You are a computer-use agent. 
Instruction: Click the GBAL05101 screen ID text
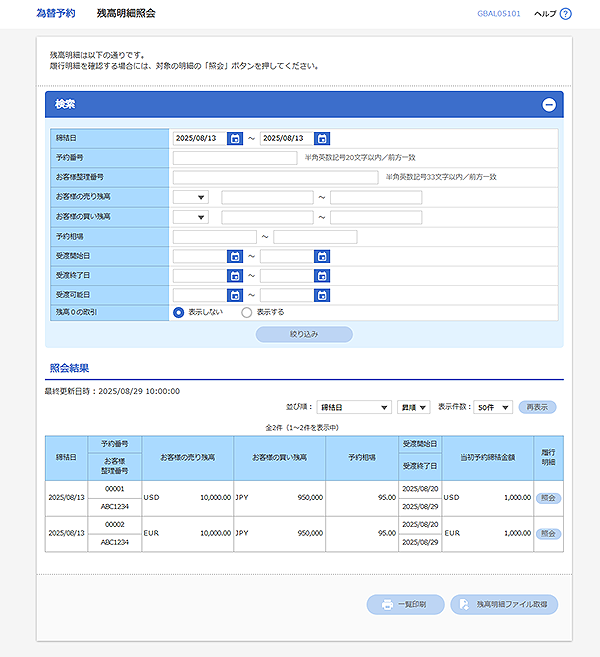click(x=499, y=14)
